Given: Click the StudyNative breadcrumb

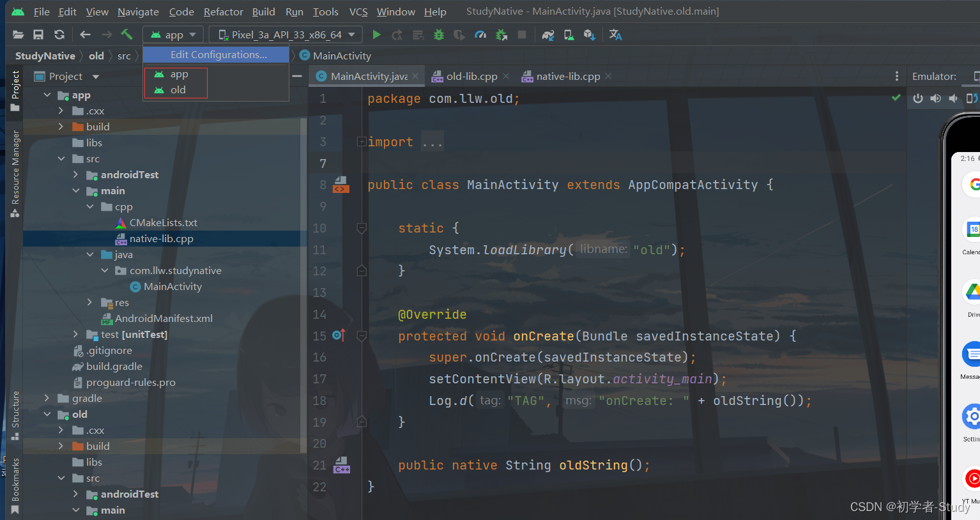Looking at the screenshot, I should 45,56.
